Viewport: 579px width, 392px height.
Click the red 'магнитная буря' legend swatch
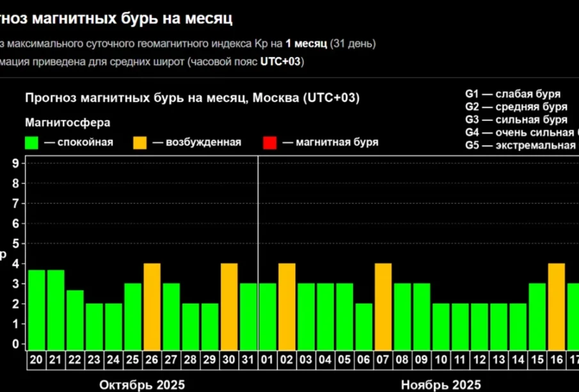[270, 142]
